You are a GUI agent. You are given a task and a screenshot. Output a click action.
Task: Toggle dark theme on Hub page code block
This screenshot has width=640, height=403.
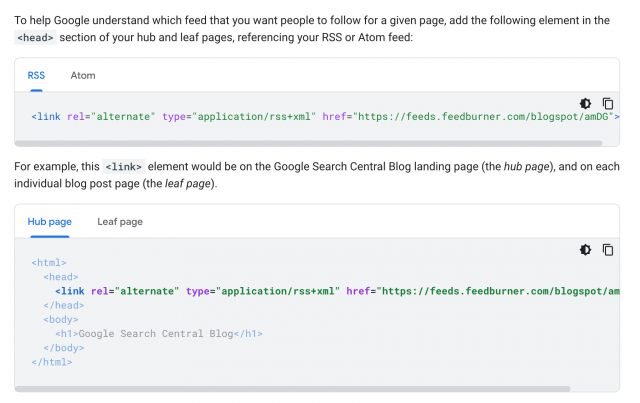point(585,249)
